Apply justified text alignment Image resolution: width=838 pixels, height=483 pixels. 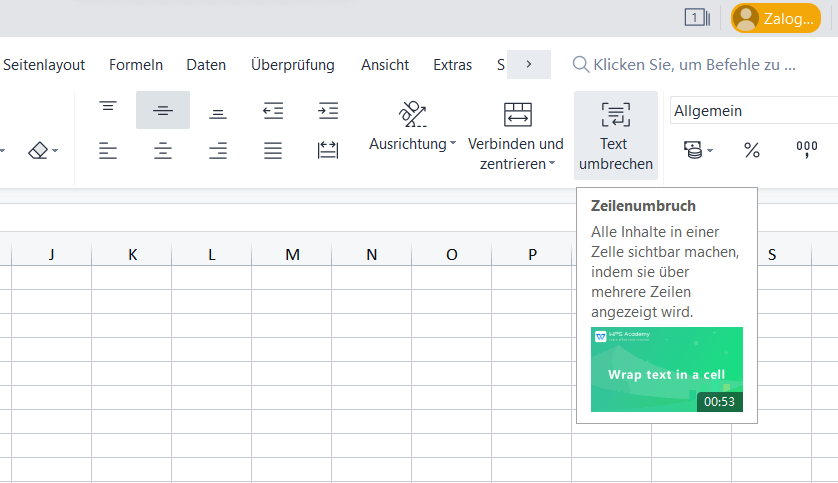point(272,151)
